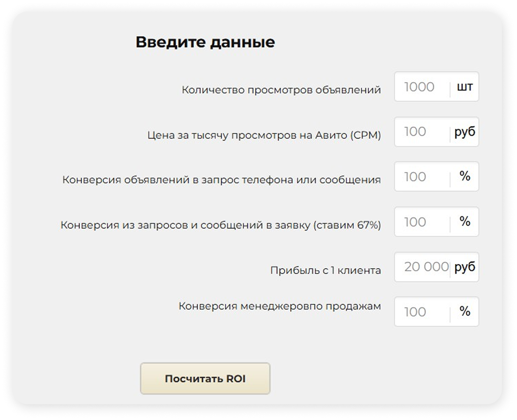Click the "Прибыль с 1 клиента" label

pos(325,270)
